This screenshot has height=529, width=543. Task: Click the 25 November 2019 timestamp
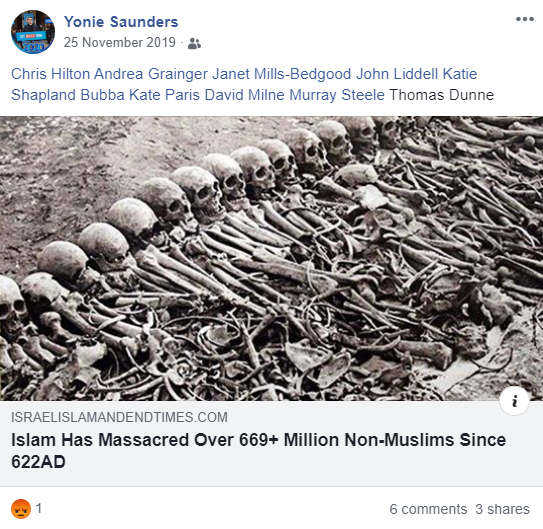[119, 43]
